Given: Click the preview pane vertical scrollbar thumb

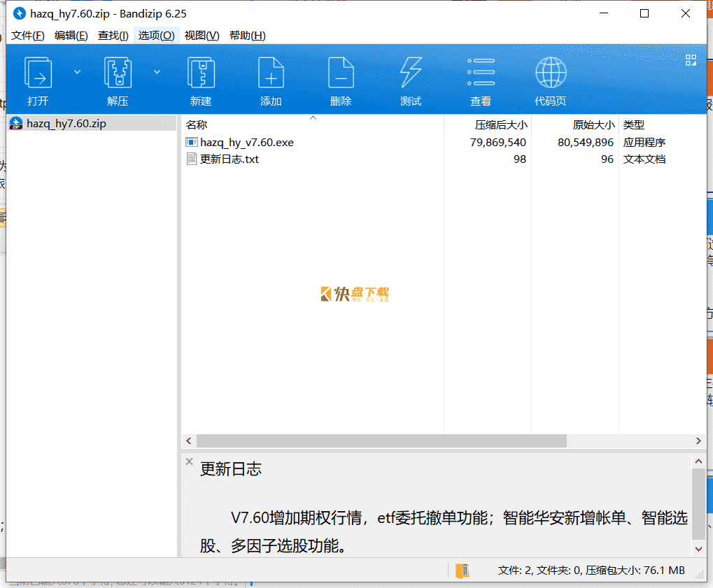Looking at the screenshot, I should [x=698, y=504].
